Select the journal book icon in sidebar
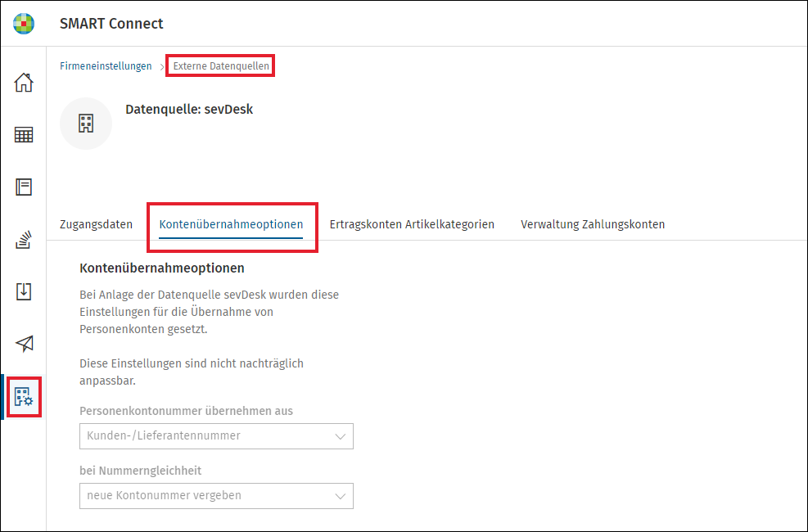This screenshot has width=808, height=532. coord(24,187)
